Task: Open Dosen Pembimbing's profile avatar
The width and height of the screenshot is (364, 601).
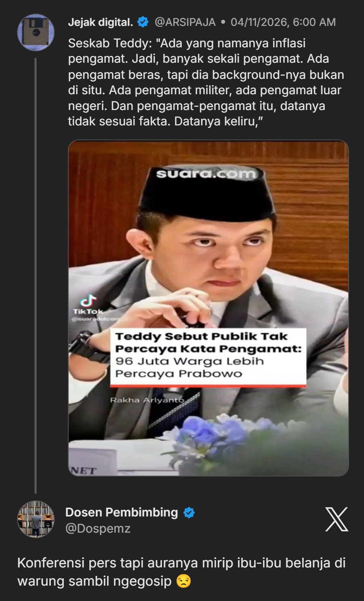Action: coord(36,519)
